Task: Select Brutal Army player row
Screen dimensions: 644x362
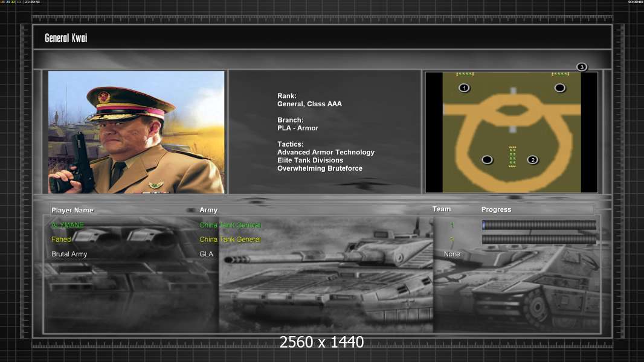Action: pyautogui.click(x=69, y=254)
